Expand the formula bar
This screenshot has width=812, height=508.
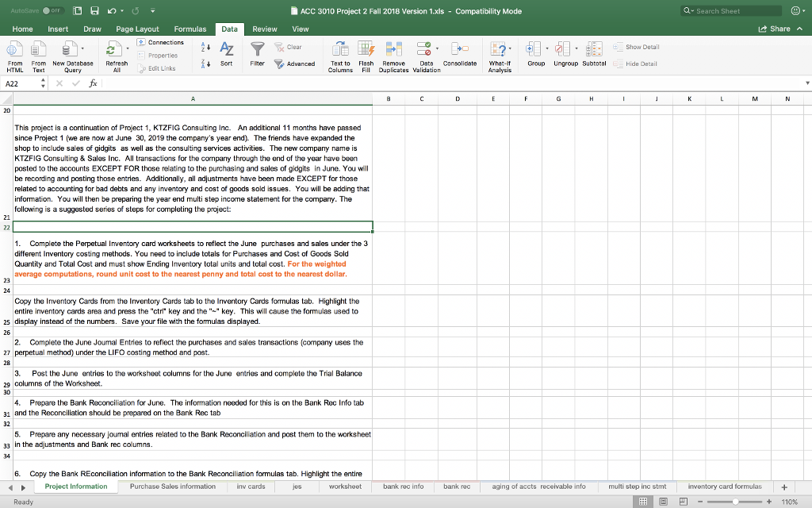coord(806,83)
